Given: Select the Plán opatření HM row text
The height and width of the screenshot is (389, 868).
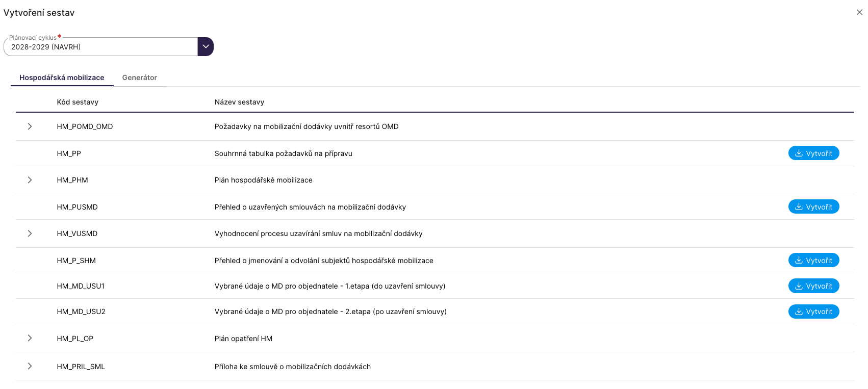Looking at the screenshot, I should [243, 339].
